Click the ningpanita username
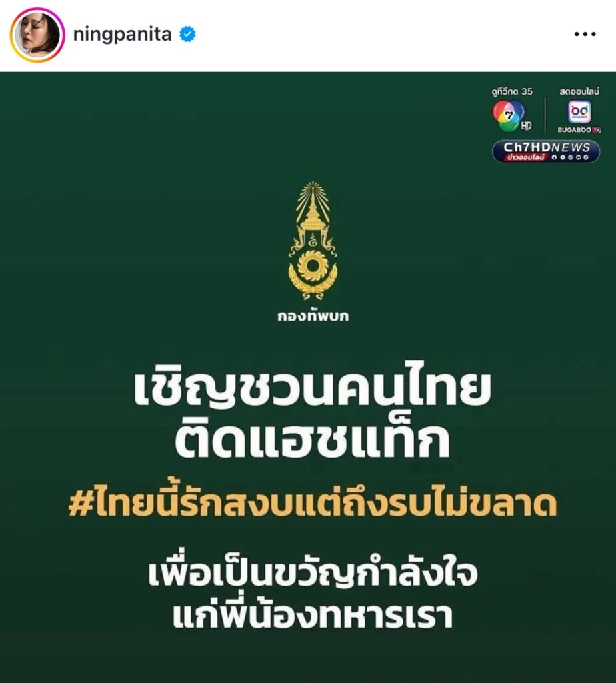The height and width of the screenshot is (683, 616). pos(122,34)
